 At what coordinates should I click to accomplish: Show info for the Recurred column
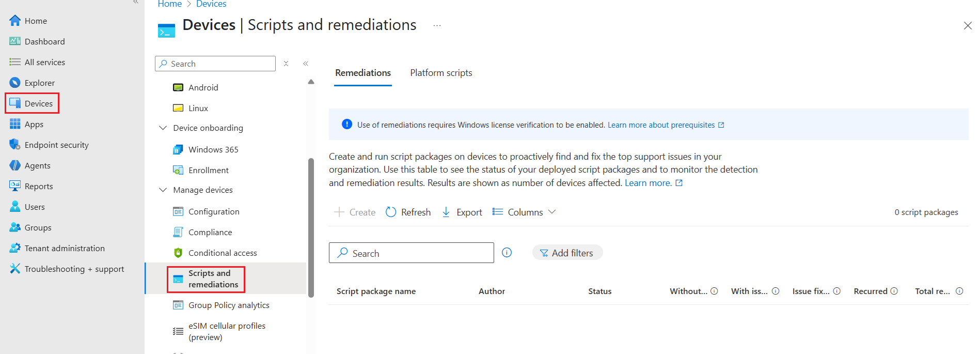click(x=894, y=291)
